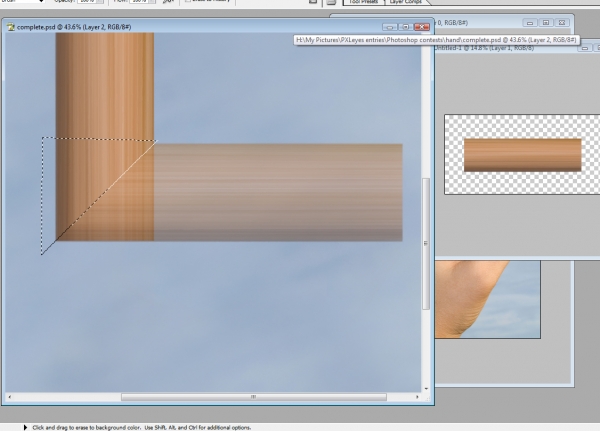
Task: Click the arm photo in the background window
Action: [x=488, y=299]
